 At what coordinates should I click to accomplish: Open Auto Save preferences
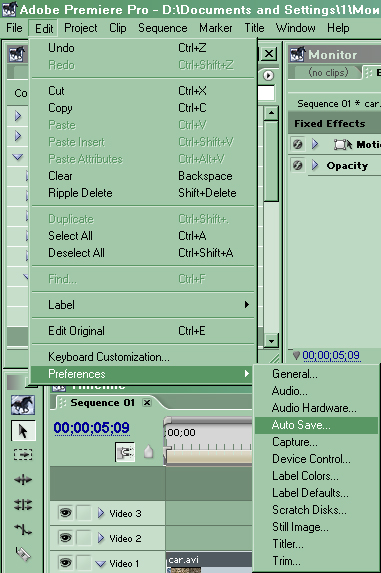coord(316,425)
